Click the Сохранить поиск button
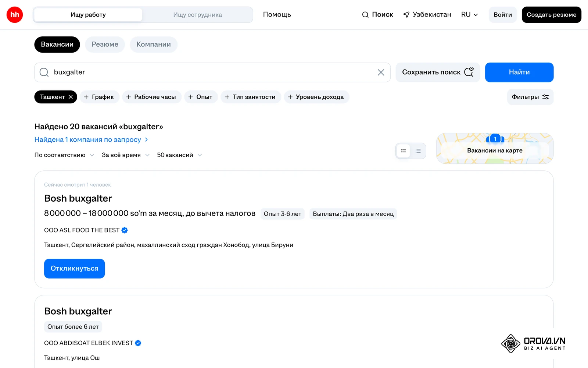This screenshot has width=588, height=368. pyautogui.click(x=438, y=72)
